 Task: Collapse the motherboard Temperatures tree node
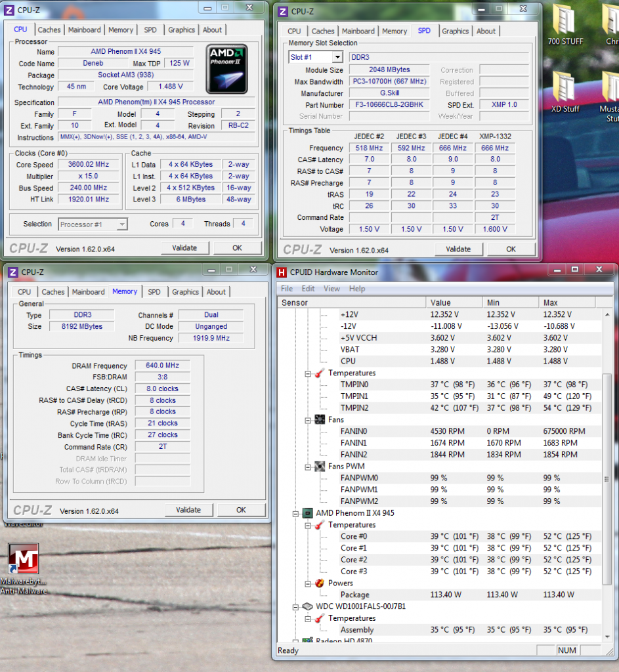point(308,373)
